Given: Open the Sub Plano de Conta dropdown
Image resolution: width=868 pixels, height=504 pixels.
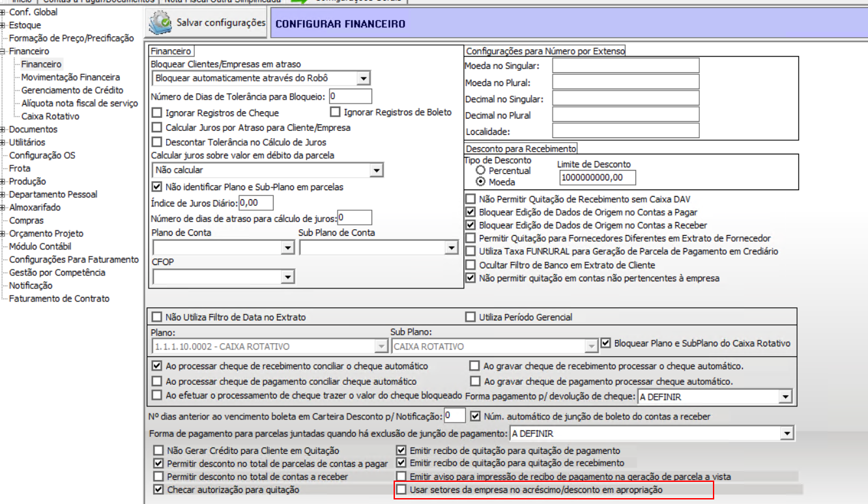Looking at the screenshot, I should 451,248.
